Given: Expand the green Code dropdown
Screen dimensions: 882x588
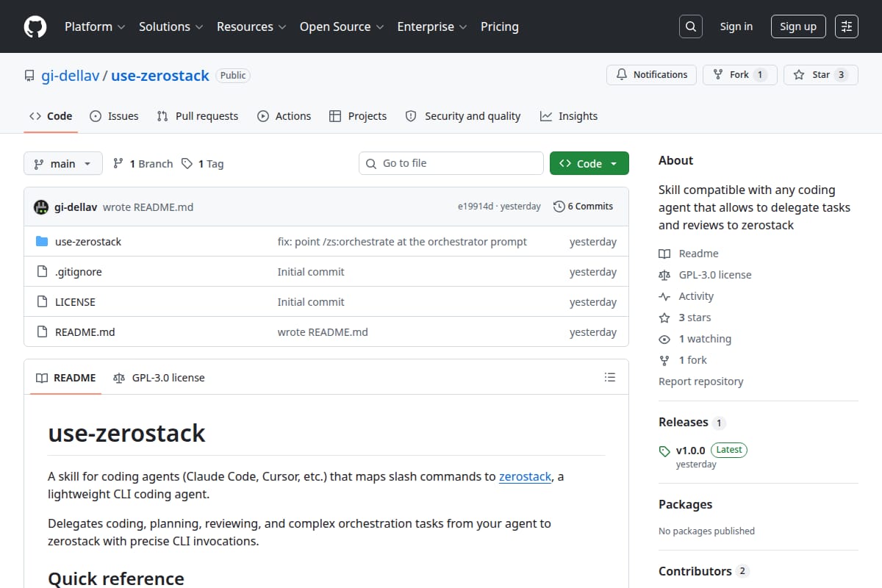Looking at the screenshot, I should tap(589, 164).
